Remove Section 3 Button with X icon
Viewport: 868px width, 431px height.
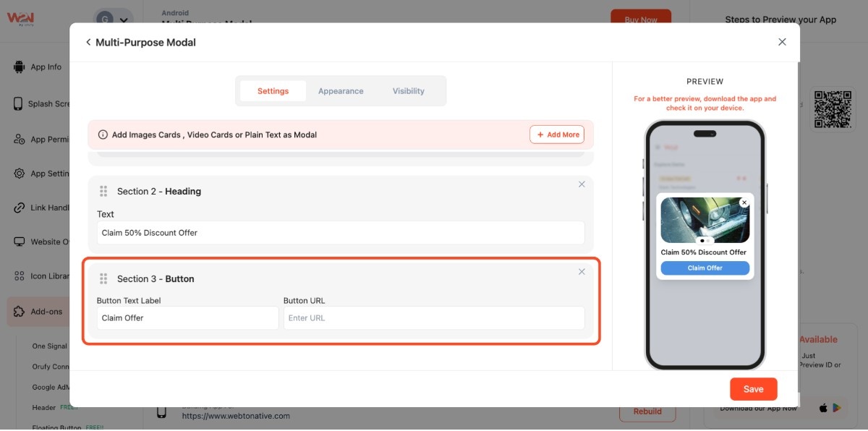582,272
